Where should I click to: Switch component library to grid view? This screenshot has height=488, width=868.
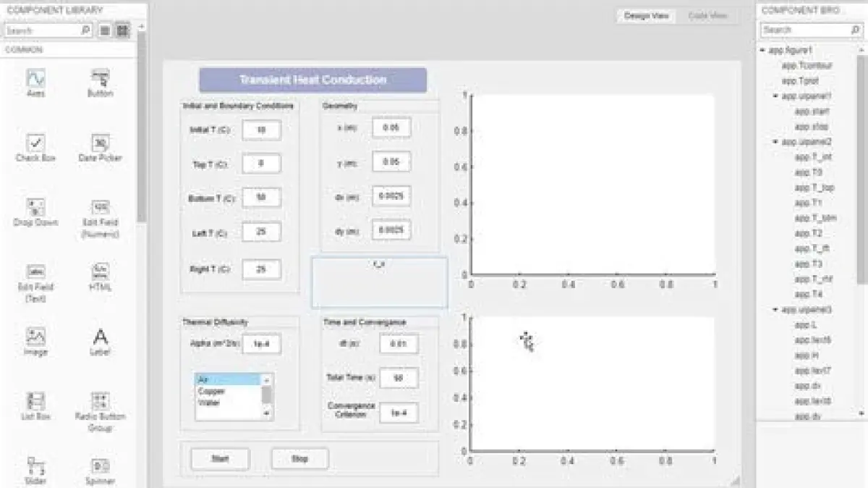pos(122,30)
